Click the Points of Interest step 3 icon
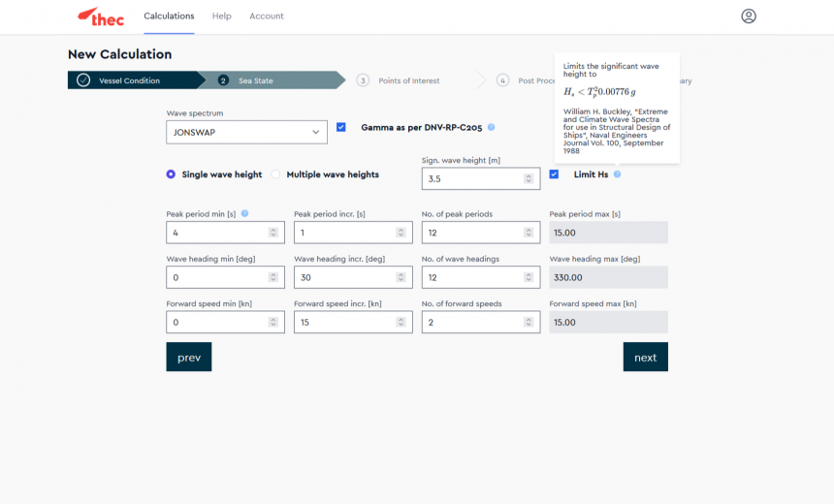Image resolution: width=834 pixels, height=504 pixels. 363,80
